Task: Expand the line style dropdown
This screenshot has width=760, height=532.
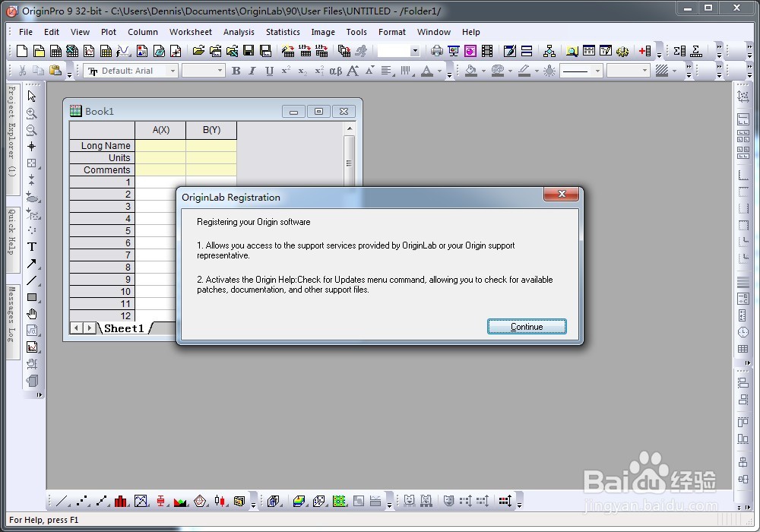Action: (x=597, y=71)
